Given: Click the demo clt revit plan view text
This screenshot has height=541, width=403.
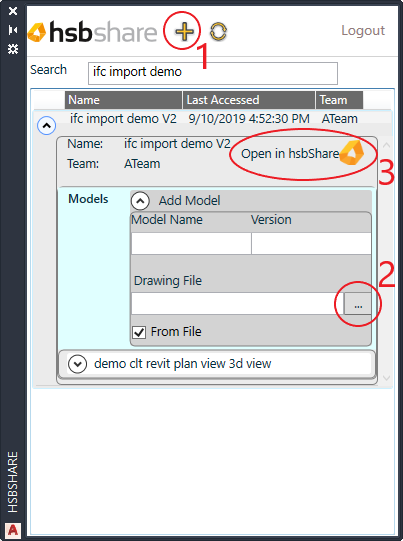Looking at the screenshot, I should 183,364.
